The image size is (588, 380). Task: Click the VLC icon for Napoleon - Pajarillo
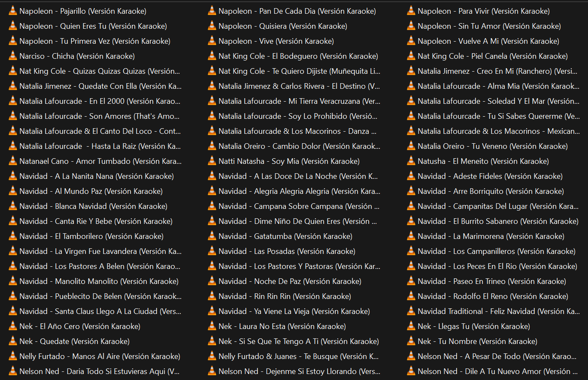(13, 11)
